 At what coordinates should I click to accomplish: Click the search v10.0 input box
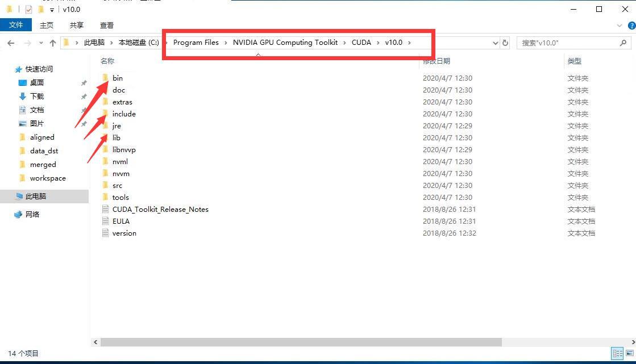tap(568, 43)
